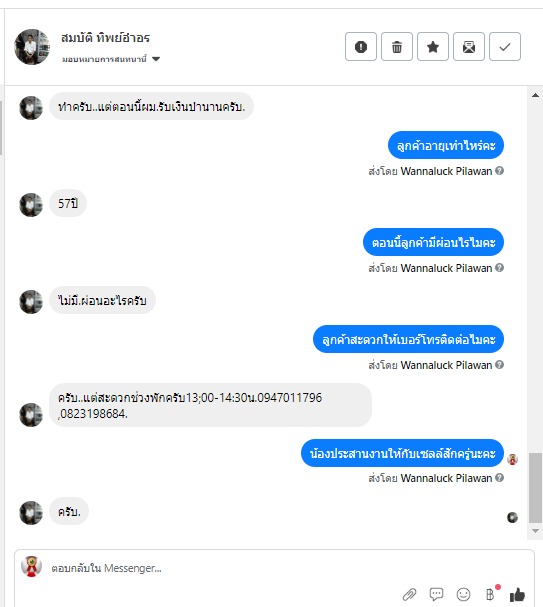Open saved replies speech bubble icon
The height and width of the screenshot is (607, 543).
coord(436,594)
